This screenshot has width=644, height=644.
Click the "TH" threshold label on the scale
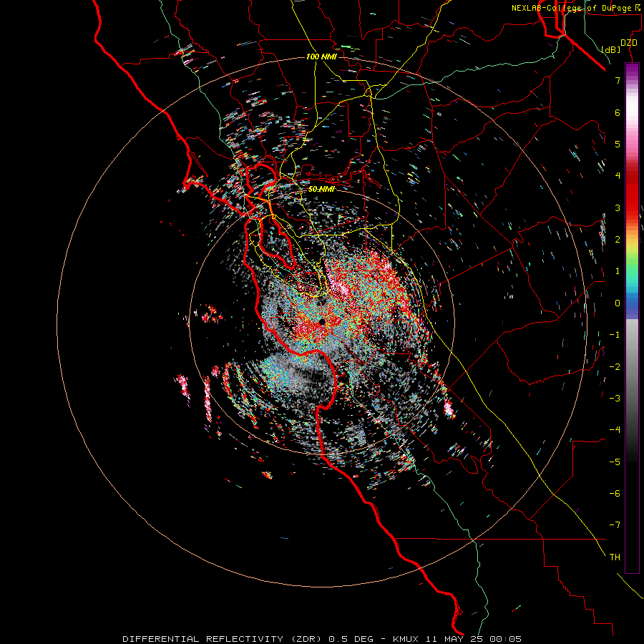[615, 557]
